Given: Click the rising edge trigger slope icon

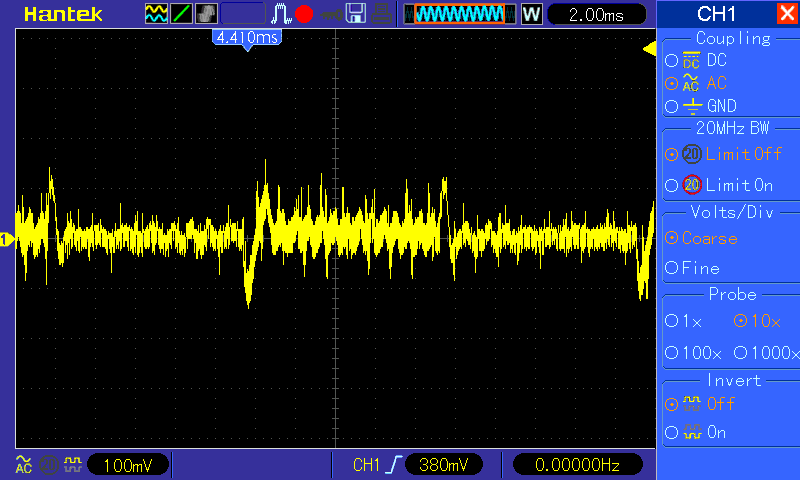Looking at the screenshot, I should pos(394,465).
